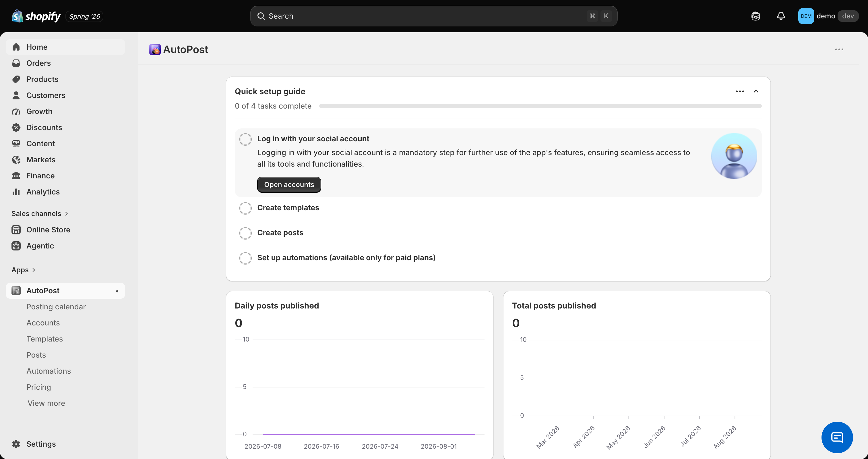Click 'Daily posts published' heading
The height and width of the screenshot is (459, 868).
pyautogui.click(x=277, y=306)
